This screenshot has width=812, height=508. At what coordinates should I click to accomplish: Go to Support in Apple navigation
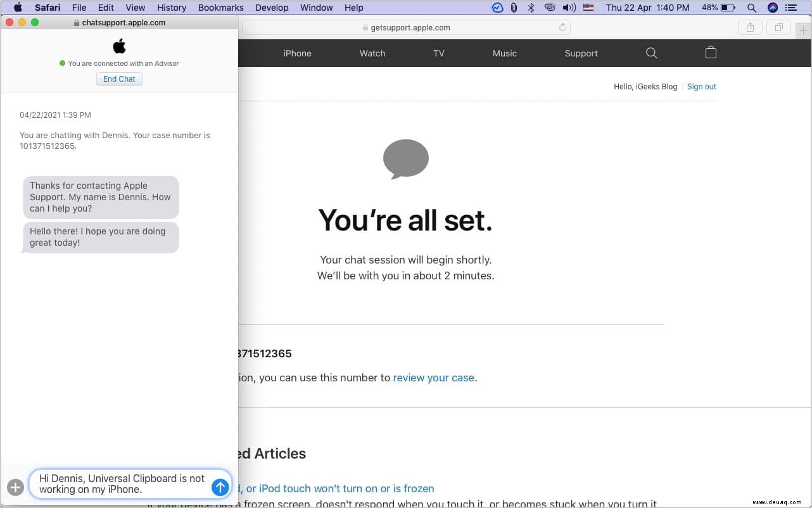point(581,53)
